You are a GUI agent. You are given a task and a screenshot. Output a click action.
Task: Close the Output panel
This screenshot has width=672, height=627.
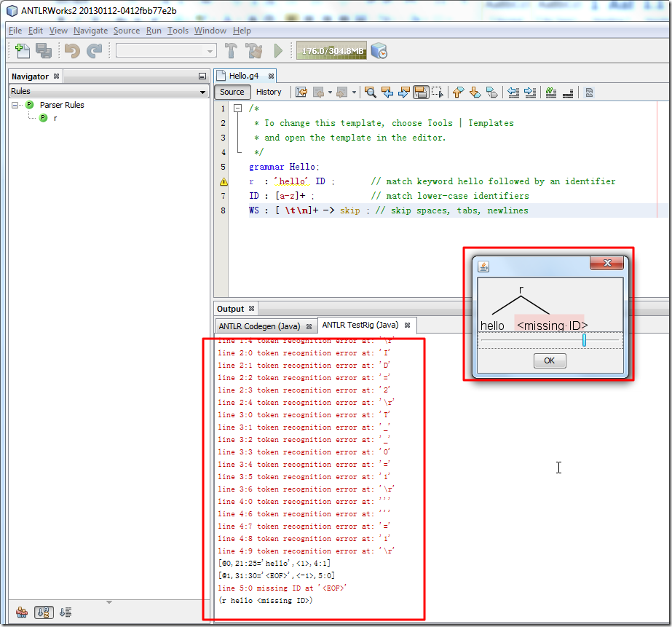252,308
